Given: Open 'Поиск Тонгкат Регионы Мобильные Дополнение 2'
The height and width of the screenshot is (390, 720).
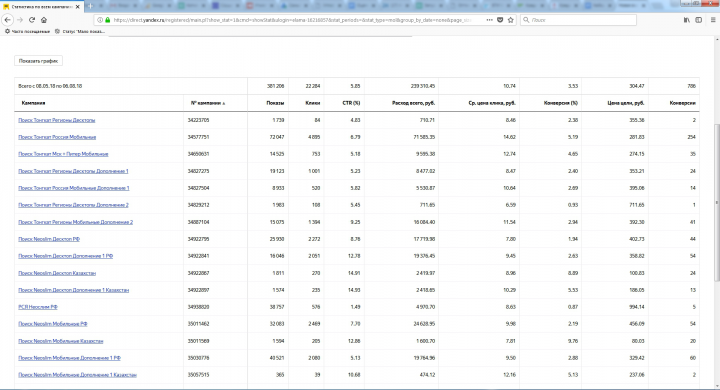Looking at the screenshot, I should click(x=75, y=222).
